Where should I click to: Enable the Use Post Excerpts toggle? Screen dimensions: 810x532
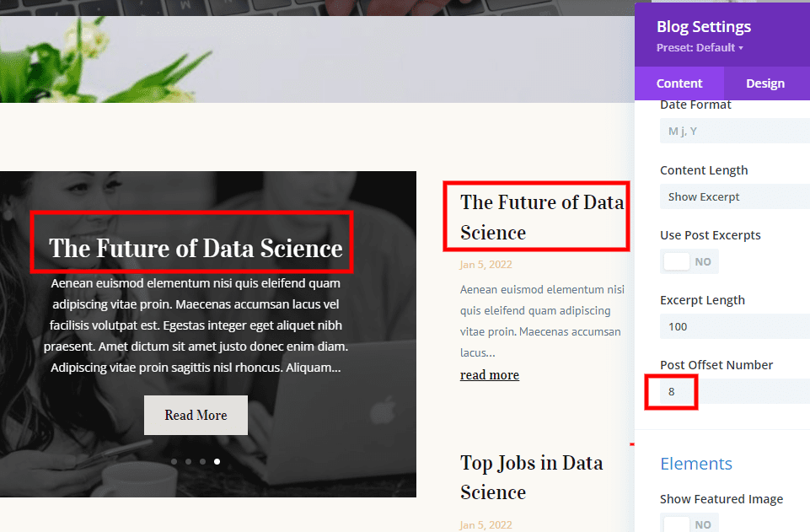click(x=689, y=261)
